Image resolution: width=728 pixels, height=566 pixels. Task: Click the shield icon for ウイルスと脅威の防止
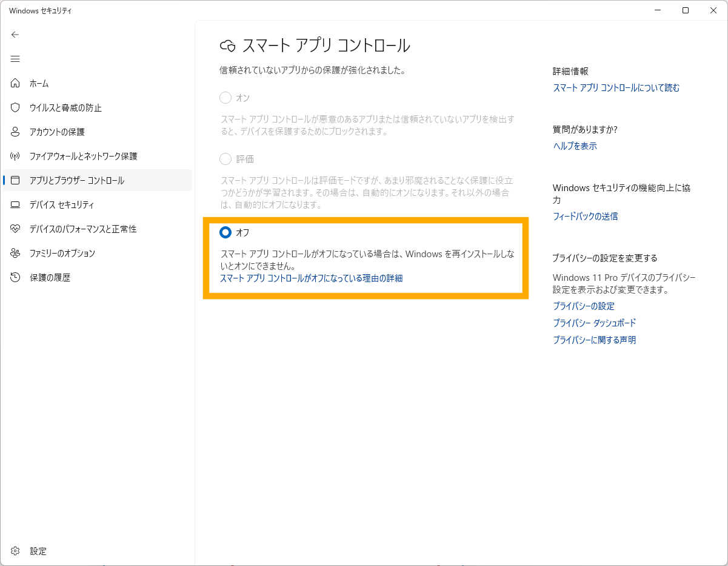pyautogui.click(x=16, y=107)
